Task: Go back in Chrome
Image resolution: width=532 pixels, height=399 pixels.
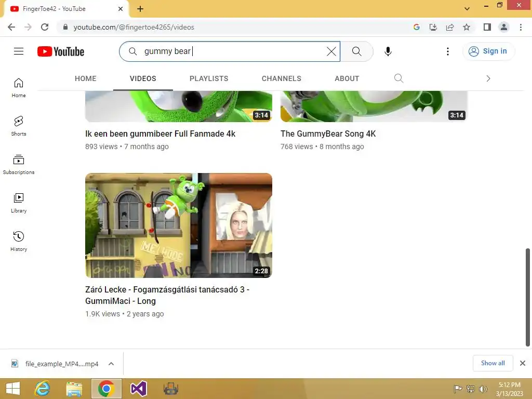Action: (x=11, y=27)
